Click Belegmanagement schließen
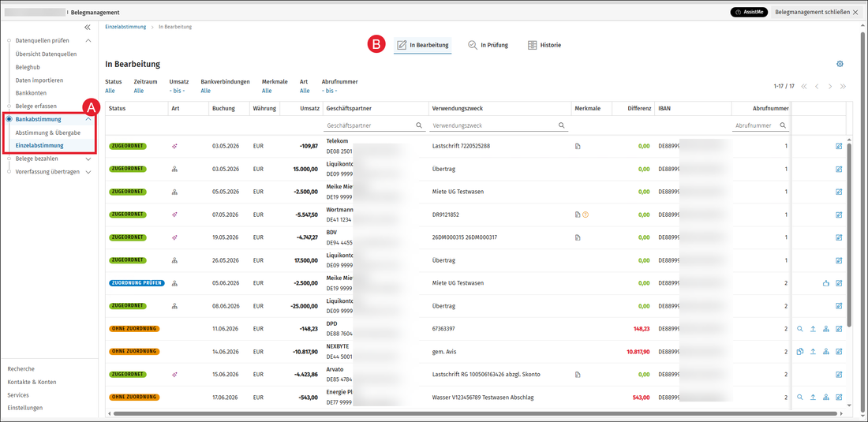This screenshot has width=868, height=422. pyautogui.click(x=816, y=12)
